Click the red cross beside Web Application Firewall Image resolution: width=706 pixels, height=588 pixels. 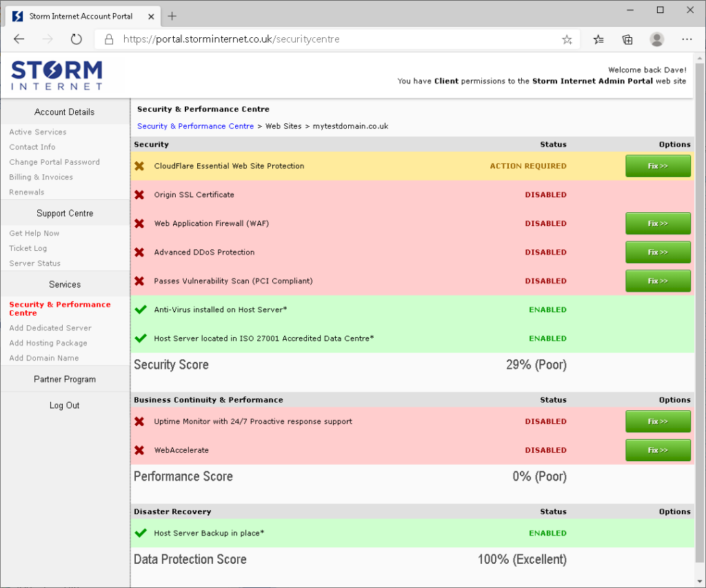coord(139,224)
